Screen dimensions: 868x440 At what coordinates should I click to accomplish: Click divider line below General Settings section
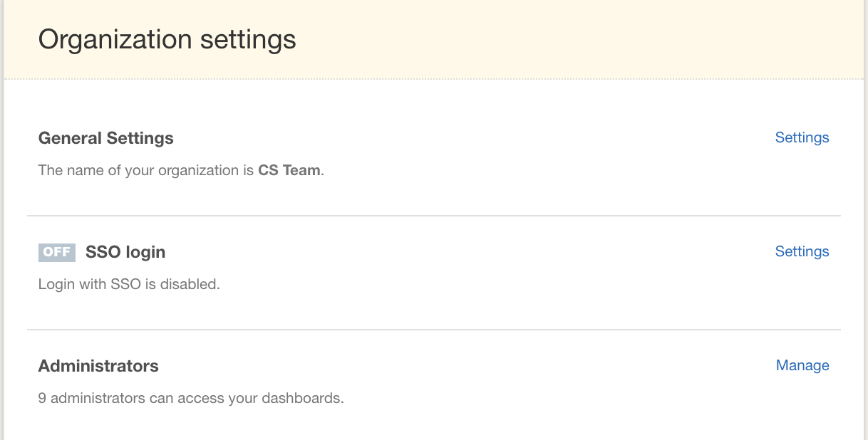(434, 216)
